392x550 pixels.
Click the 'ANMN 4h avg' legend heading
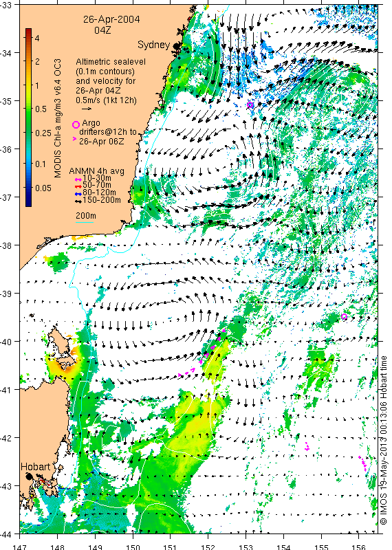click(96, 171)
